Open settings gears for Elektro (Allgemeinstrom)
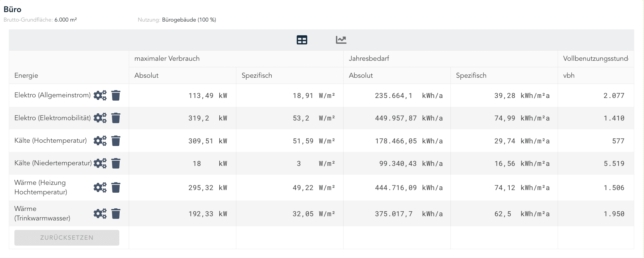The width and height of the screenshot is (644, 258). point(100,95)
